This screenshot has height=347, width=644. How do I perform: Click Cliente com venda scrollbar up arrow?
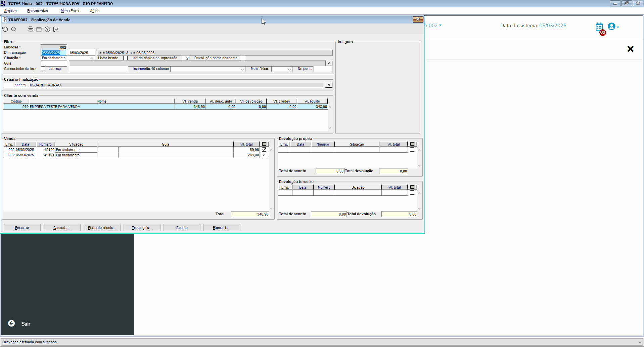(330, 107)
